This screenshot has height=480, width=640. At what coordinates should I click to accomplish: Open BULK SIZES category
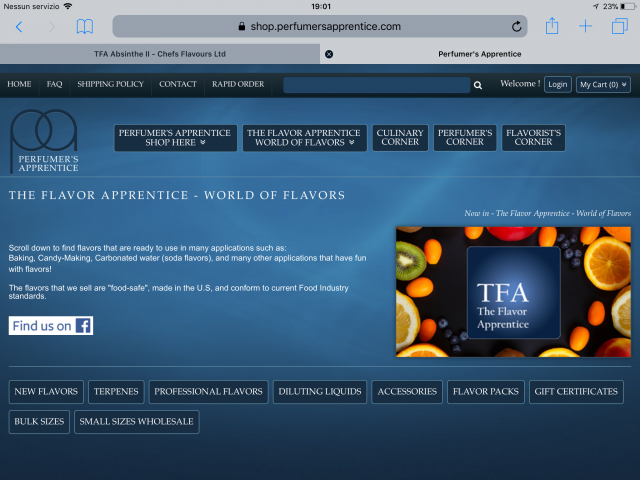(x=39, y=422)
